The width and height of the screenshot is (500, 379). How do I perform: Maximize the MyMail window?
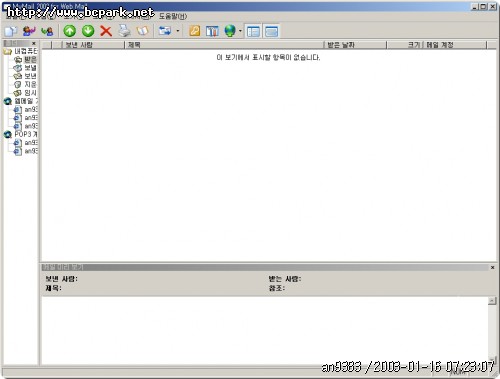483,6
